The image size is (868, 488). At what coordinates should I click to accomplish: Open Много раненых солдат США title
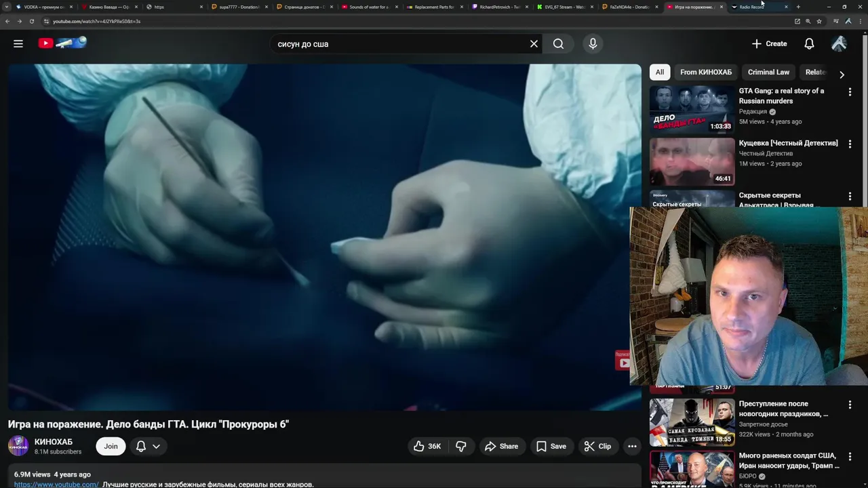[789, 461]
